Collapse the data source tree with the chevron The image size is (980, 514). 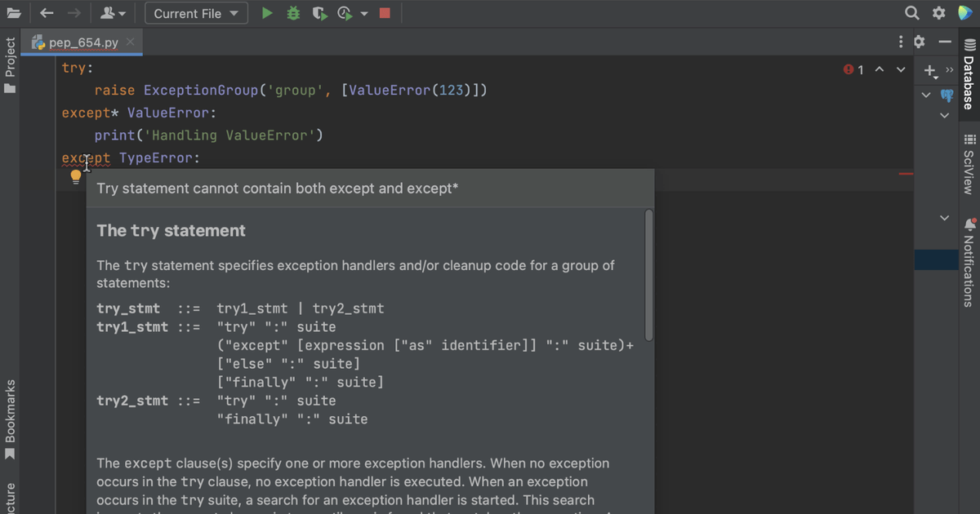[925, 95]
